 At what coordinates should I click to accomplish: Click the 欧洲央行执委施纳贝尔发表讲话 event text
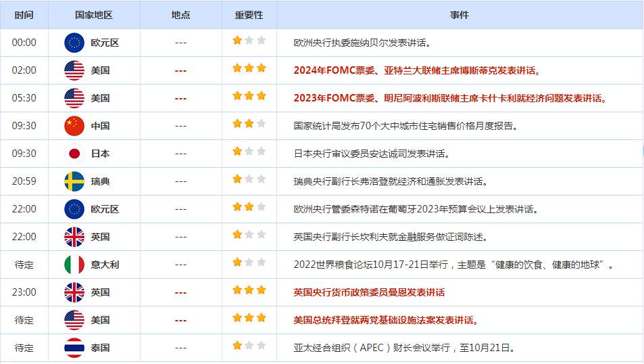362,43
